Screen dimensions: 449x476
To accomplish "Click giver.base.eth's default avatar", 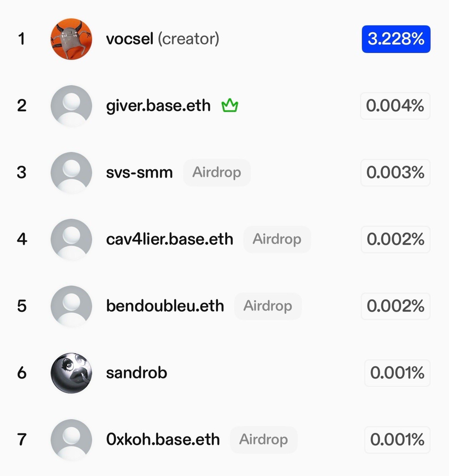I will [71, 106].
